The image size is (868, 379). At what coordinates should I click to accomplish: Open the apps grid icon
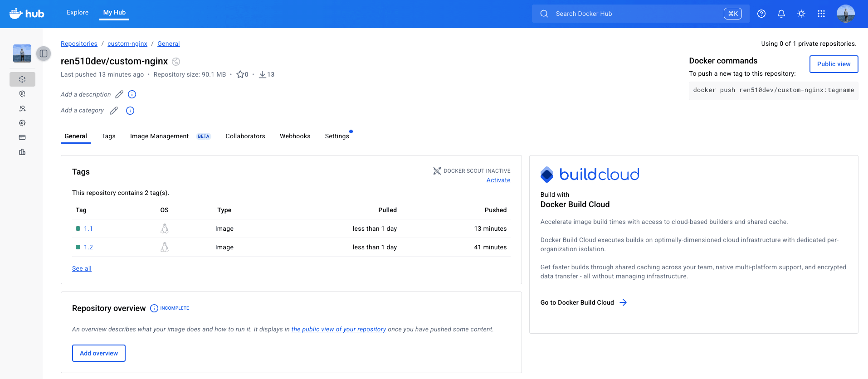(821, 14)
